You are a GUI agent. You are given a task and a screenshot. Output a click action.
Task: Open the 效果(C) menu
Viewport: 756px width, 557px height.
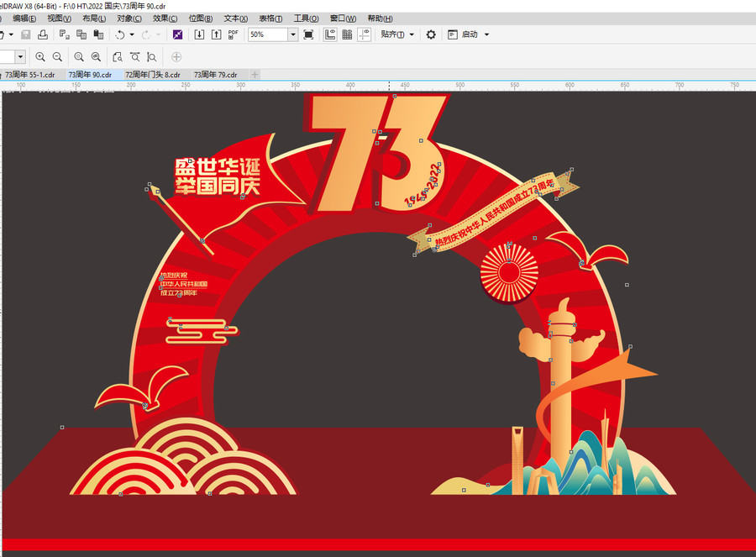pos(165,18)
